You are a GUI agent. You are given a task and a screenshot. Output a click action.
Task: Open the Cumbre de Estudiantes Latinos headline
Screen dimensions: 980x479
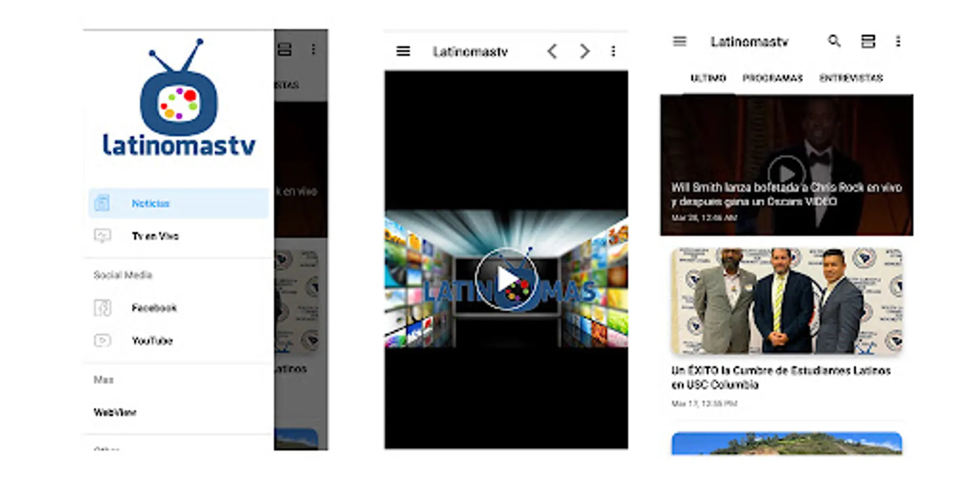pos(781,377)
